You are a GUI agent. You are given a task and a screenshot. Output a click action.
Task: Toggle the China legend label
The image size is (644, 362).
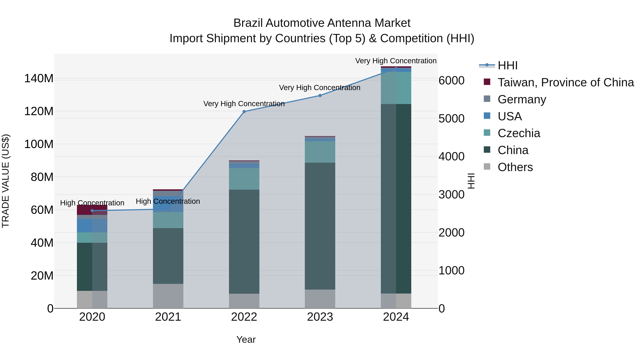(x=513, y=150)
